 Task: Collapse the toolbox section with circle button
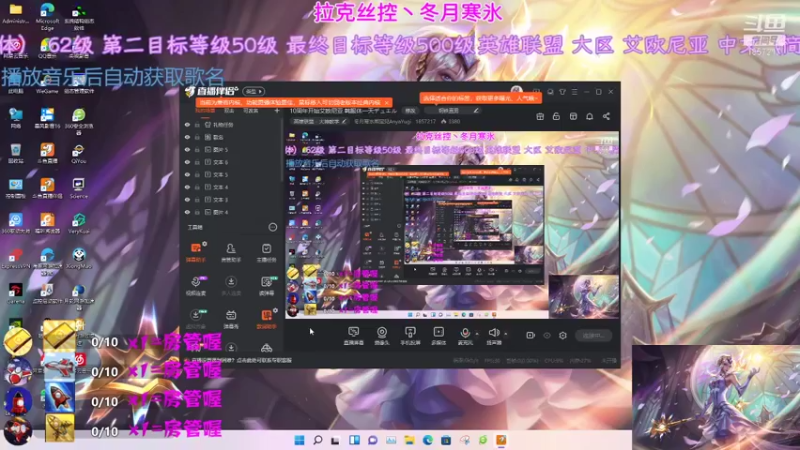tap(272, 227)
